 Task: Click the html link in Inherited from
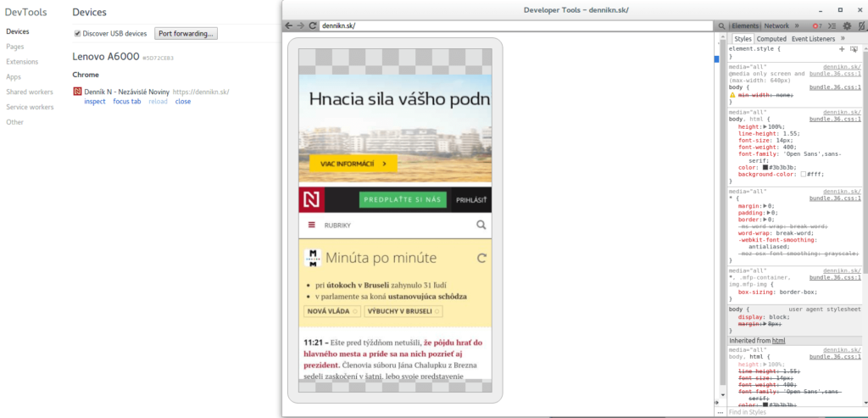pos(779,341)
